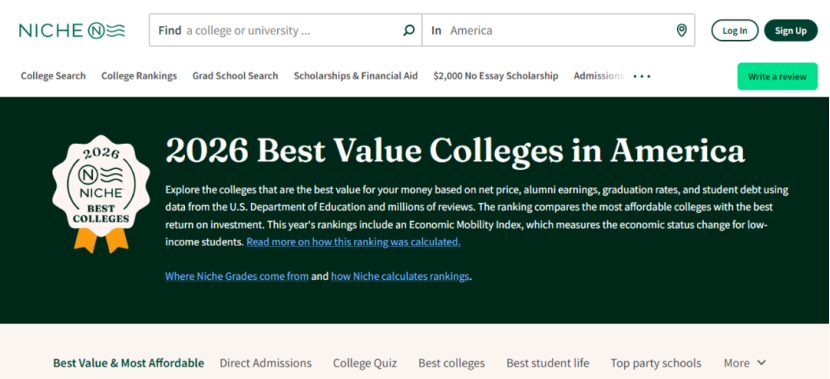Select the Direct Admissions tab
This screenshot has width=830, height=379.
point(266,363)
